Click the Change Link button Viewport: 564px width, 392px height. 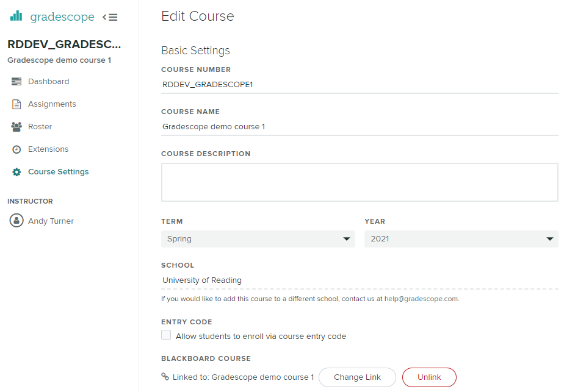[x=357, y=377]
